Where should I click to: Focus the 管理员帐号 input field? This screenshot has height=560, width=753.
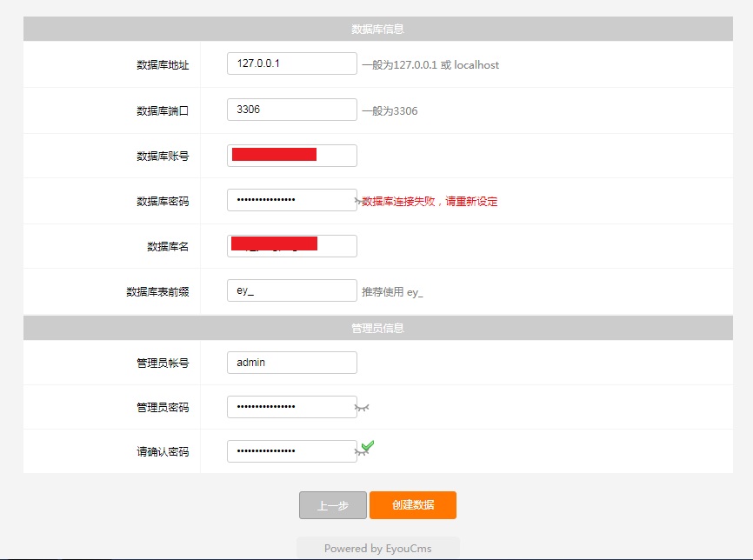(x=292, y=363)
